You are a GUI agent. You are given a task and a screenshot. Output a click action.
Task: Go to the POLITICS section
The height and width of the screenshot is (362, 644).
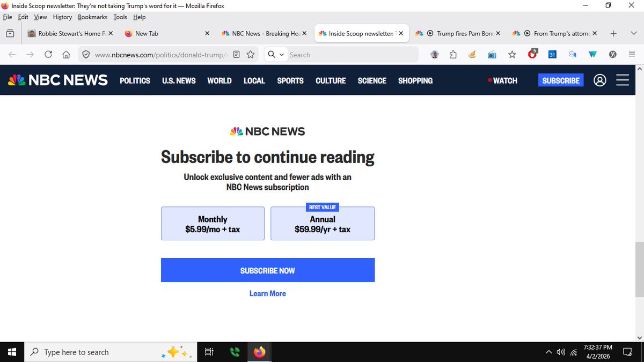(x=135, y=80)
